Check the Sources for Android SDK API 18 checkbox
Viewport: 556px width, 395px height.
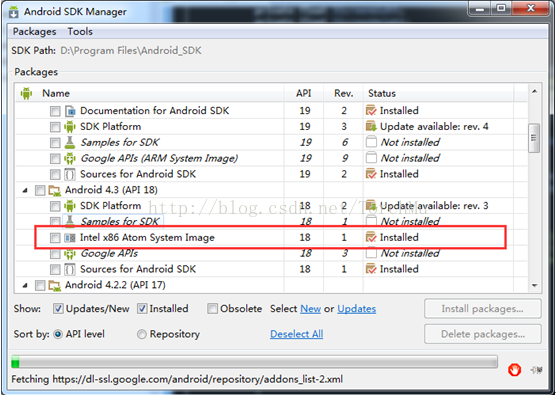pyautogui.click(x=55, y=269)
